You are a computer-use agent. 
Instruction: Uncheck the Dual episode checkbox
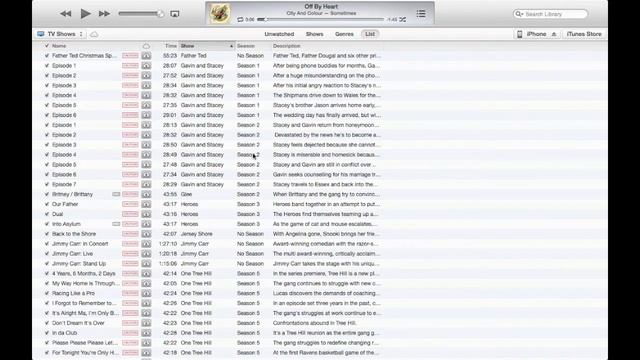[x=47, y=214]
